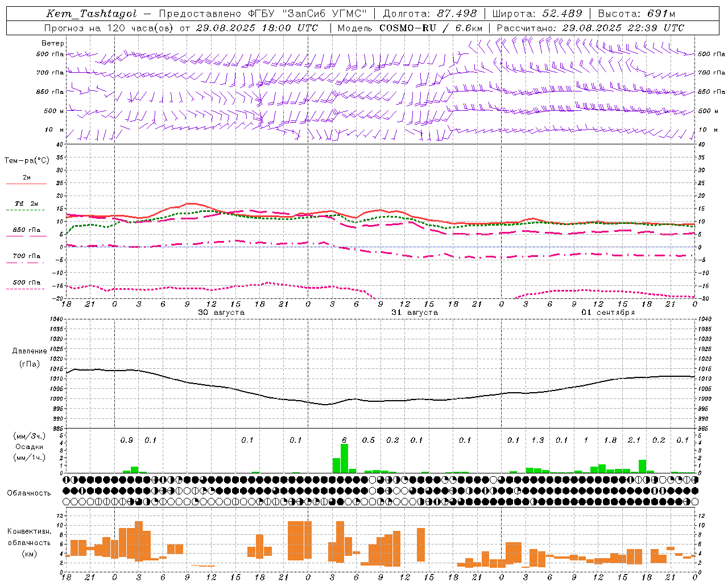Click '700 гПа' legend entry in temperature panel
This screenshot has height=582, width=728.
(x=27, y=256)
